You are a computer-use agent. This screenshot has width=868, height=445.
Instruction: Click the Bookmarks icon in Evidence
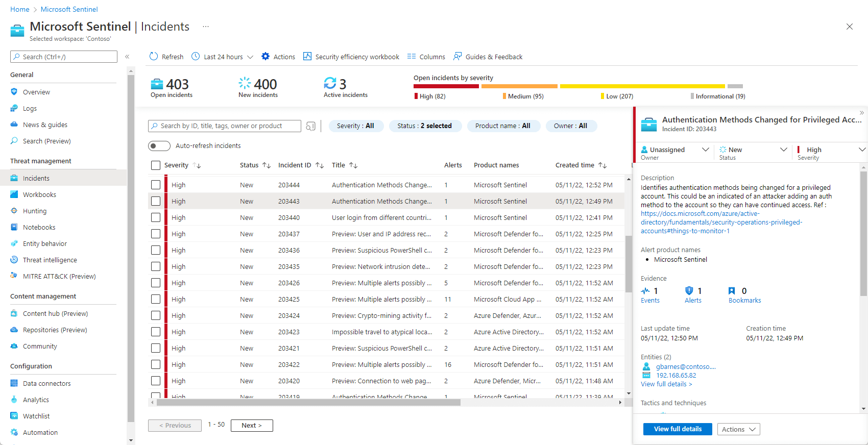(732, 291)
